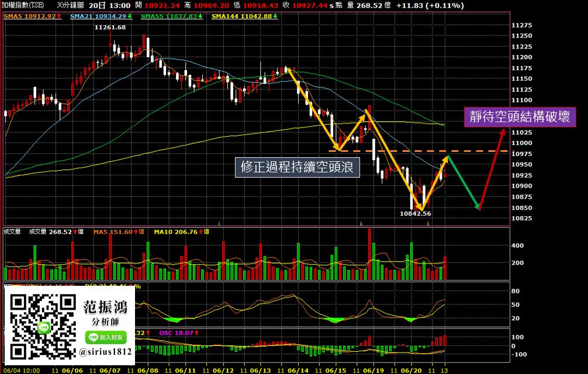Click the low price 10918.43
The width and height of the screenshot is (588, 374).
(x=261, y=6)
